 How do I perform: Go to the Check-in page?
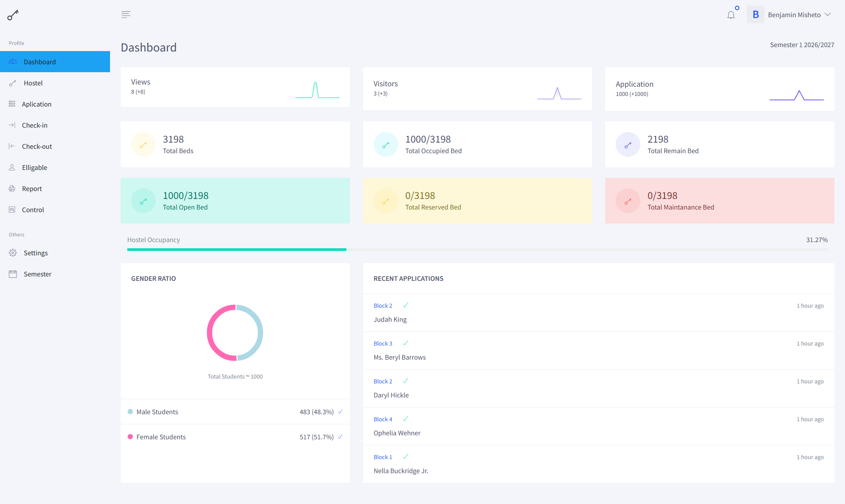34,125
